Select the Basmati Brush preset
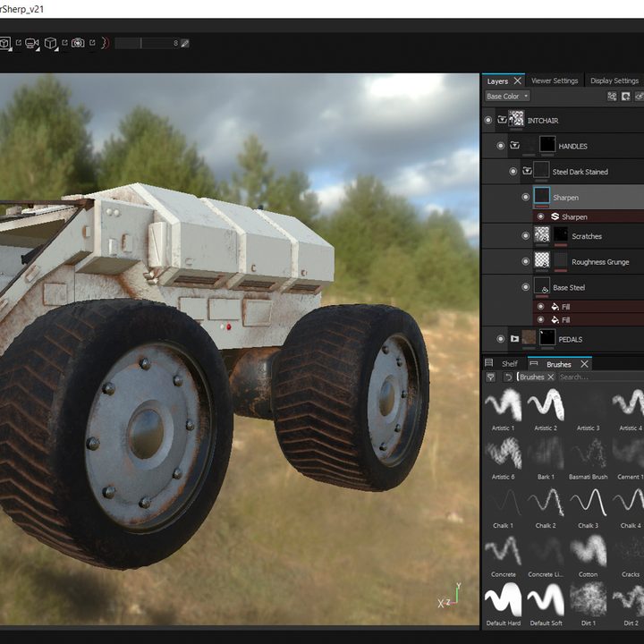Screen dimensions: 644x644 pyautogui.click(x=589, y=458)
